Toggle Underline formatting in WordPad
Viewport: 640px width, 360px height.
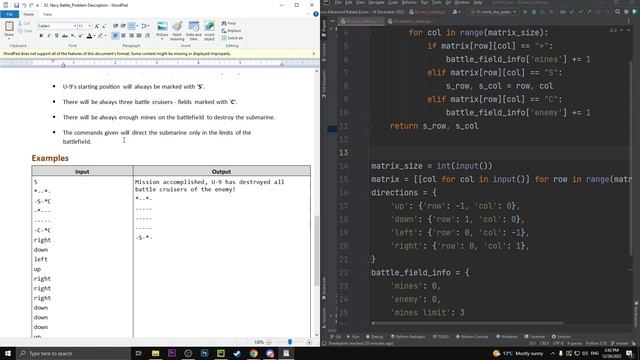pos(57,36)
